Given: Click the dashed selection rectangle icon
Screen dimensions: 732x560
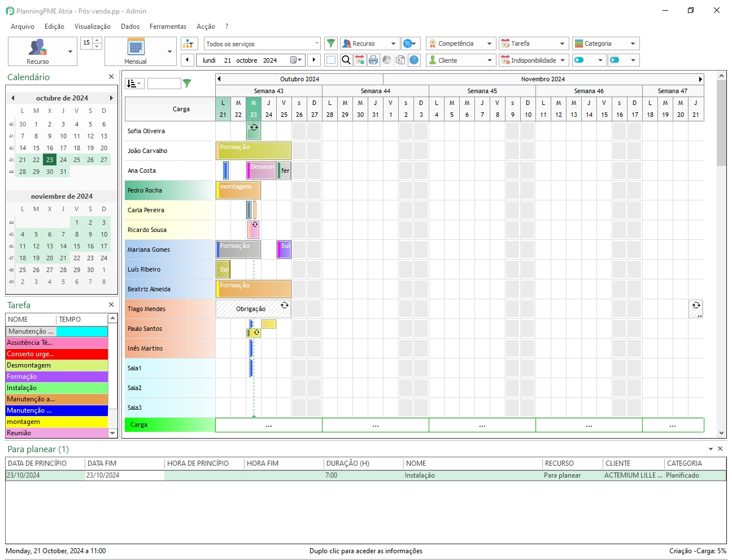Looking at the screenshot, I should pos(332,60).
